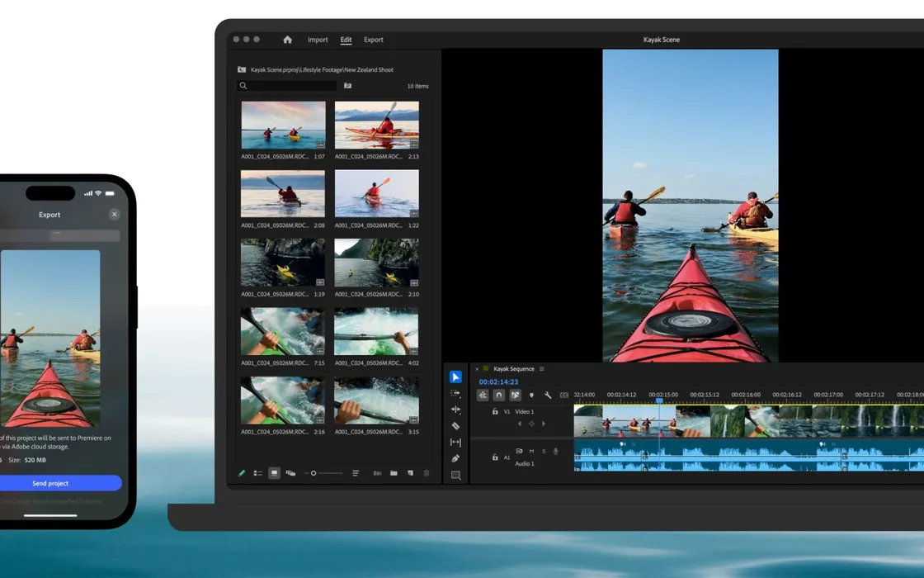The width and height of the screenshot is (924, 578).
Task: Click the New Bin folder icon
Action: coord(394,473)
